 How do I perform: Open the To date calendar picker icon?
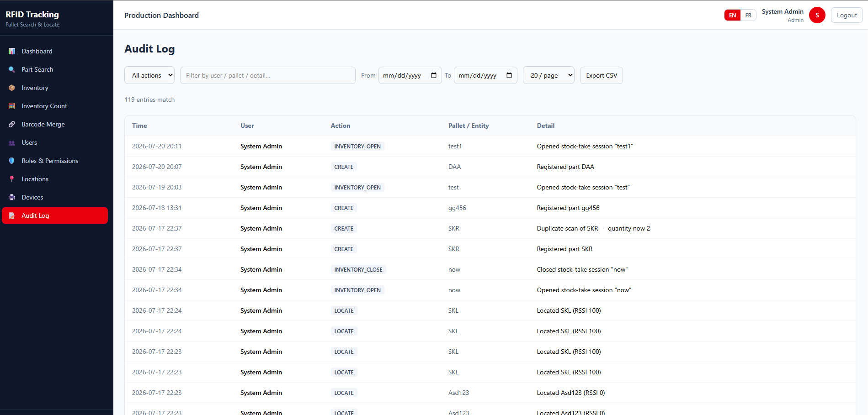[509, 75]
